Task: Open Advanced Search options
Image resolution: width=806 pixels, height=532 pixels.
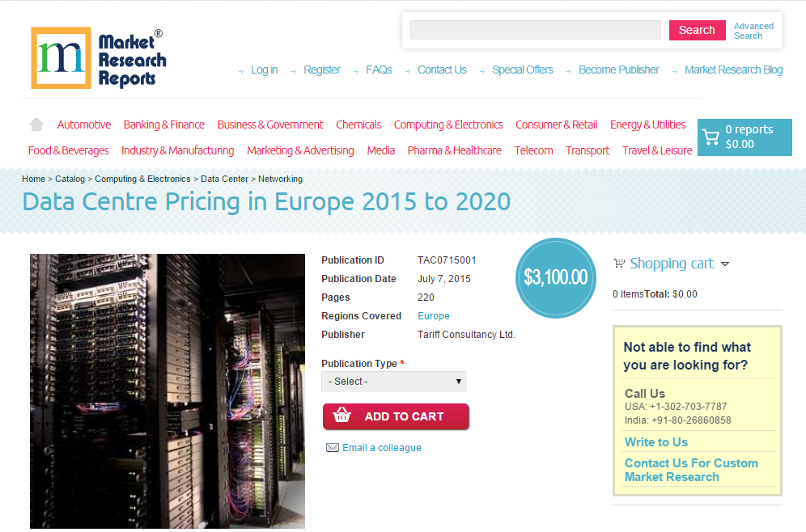Action: coord(753,31)
